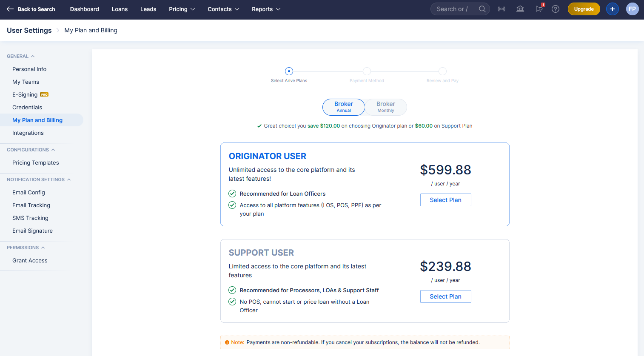Click the save $120.00 savings text
644x356 pixels.
pyautogui.click(x=324, y=126)
